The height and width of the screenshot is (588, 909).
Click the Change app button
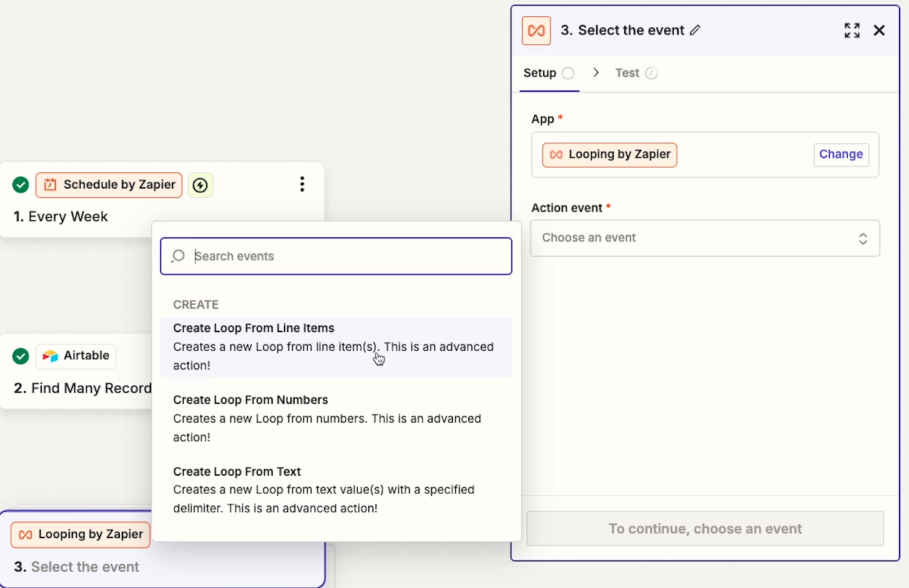point(841,154)
